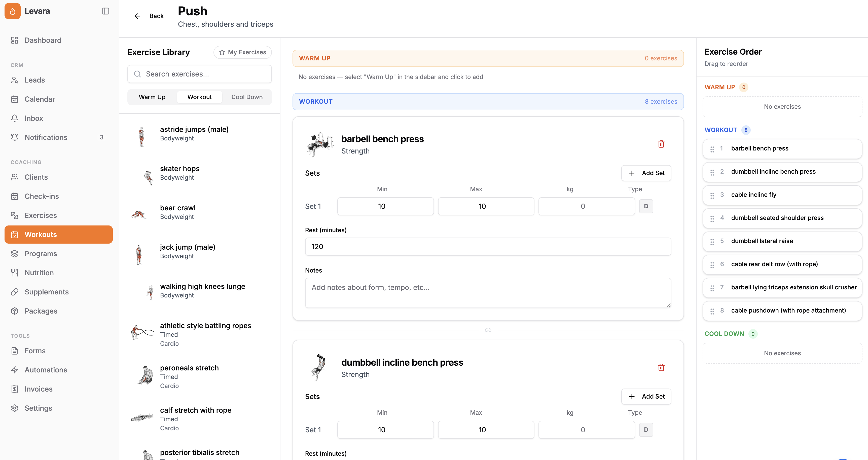Delete dumbbell incline bench press trash icon

tap(661, 367)
